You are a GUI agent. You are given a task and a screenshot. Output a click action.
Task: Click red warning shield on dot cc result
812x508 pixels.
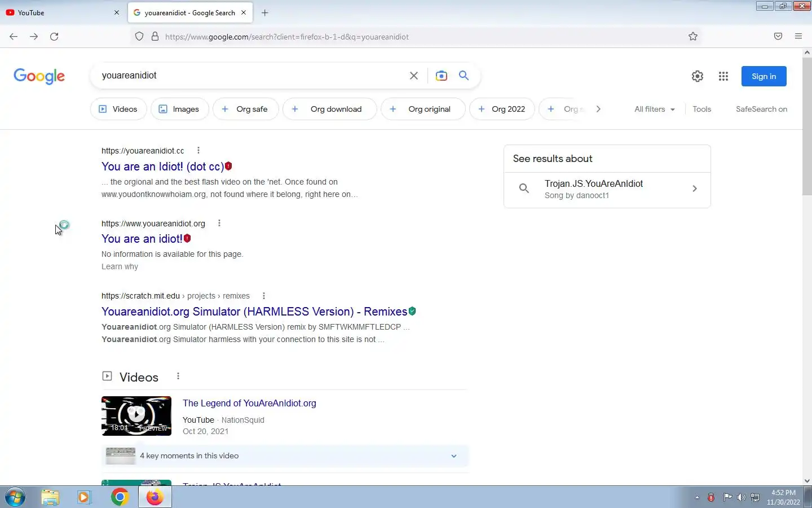tap(228, 166)
